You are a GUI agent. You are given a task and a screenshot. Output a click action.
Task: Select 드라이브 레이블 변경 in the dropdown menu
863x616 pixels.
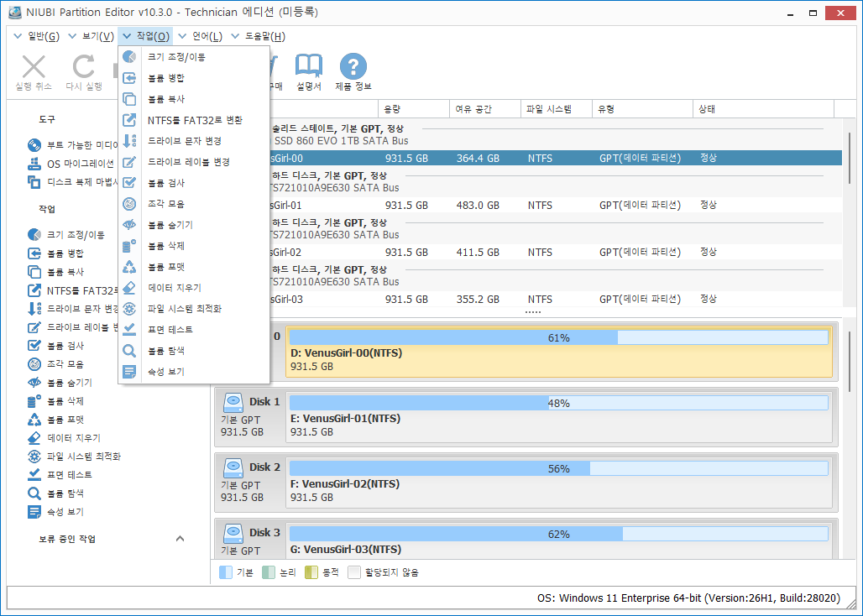[x=194, y=162]
